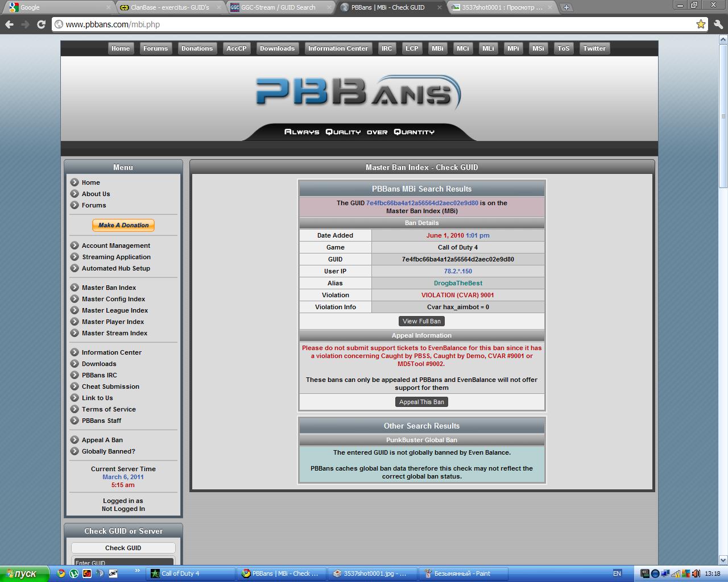The image size is (728, 582).
Task: Open Home in the top navigation bar
Action: click(x=121, y=49)
